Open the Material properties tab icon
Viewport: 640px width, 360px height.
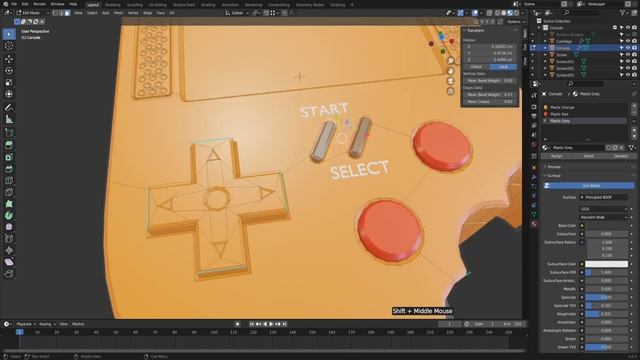click(534, 224)
